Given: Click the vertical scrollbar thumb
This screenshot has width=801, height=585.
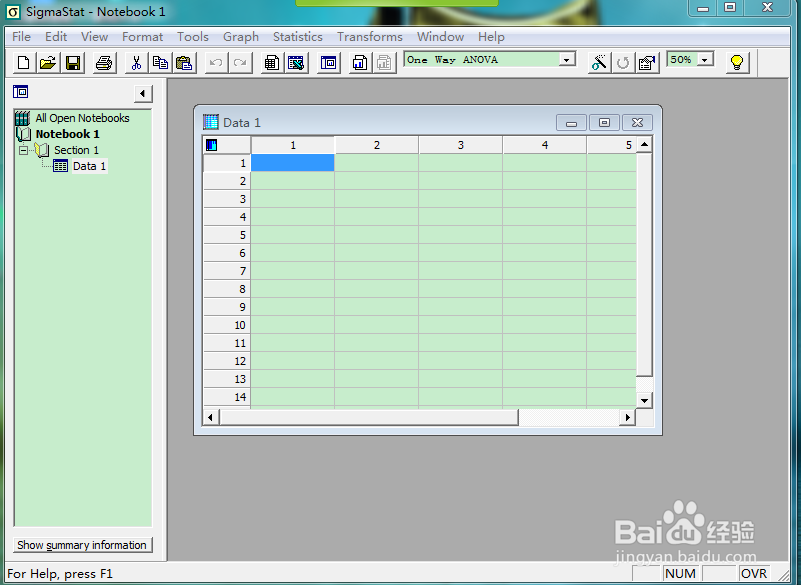Looking at the screenshot, I should (x=645, y=265).
